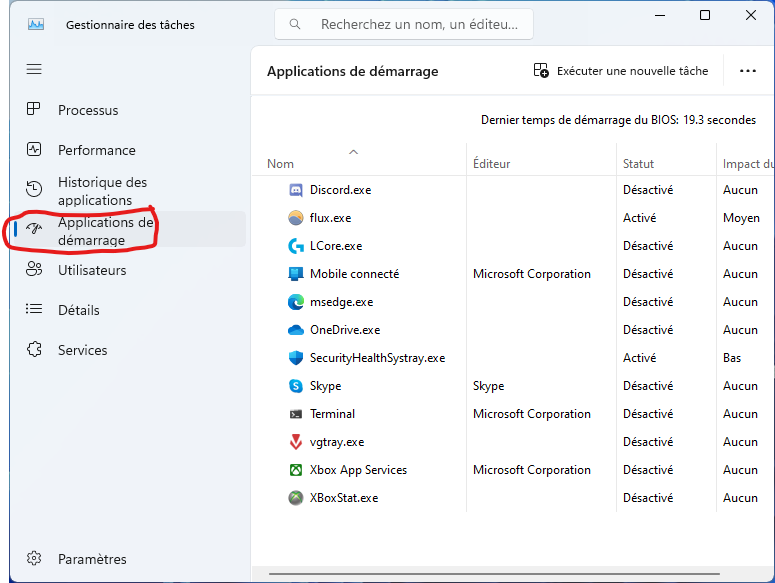
Task: Toggle the hamburger navigation menu
Action: 34,69
